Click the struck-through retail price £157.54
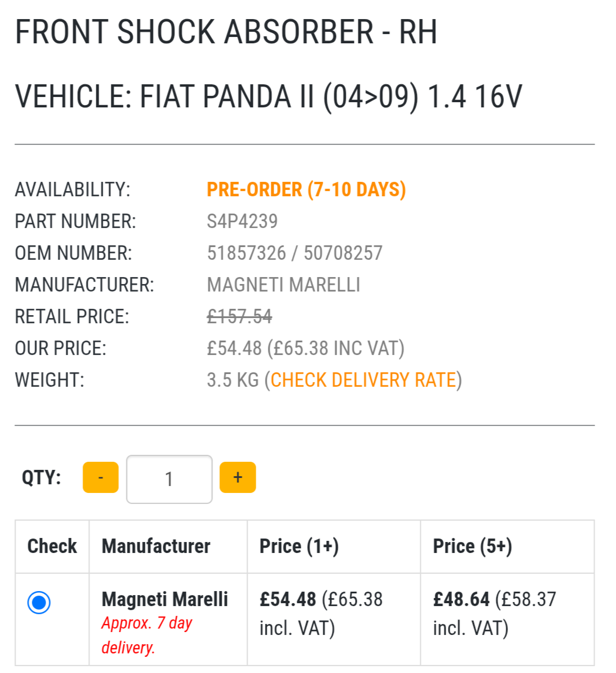 [x=239, y=316]
